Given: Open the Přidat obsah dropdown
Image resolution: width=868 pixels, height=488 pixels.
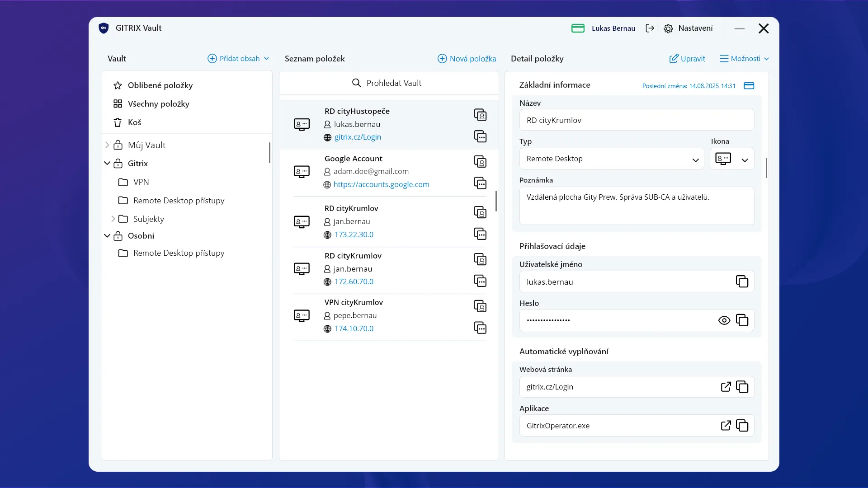Looking at the screenshot, I should click(x=238, y=58).
